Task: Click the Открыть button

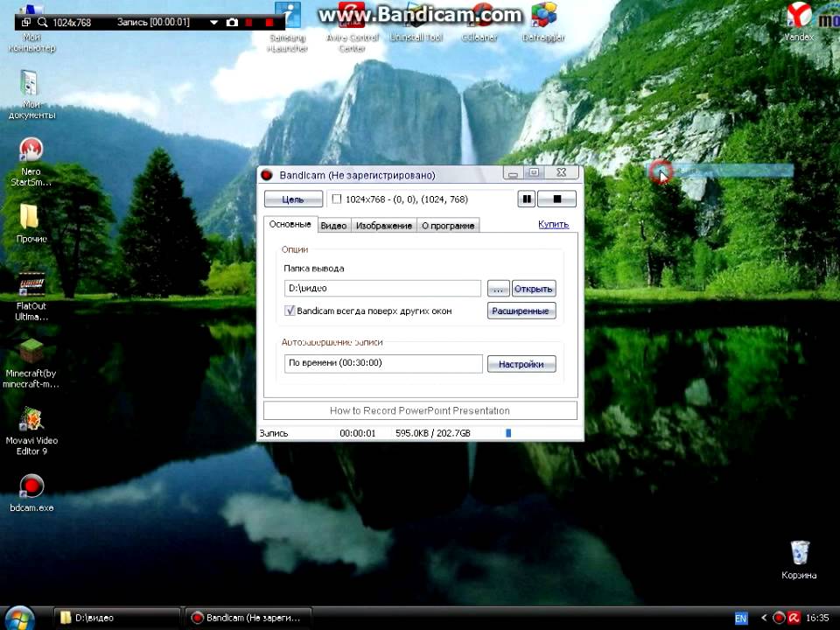Action: click(x=534, y=288)
